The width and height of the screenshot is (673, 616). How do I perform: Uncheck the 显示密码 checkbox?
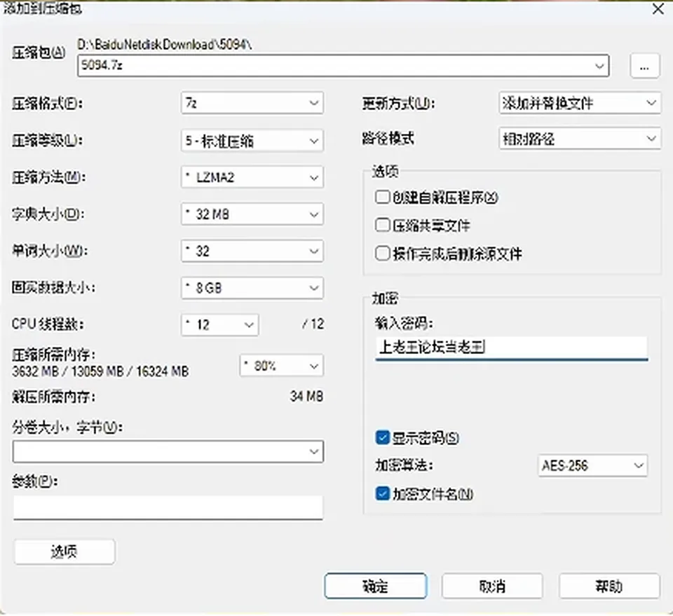pyautogui.click(x=383, y=438)
